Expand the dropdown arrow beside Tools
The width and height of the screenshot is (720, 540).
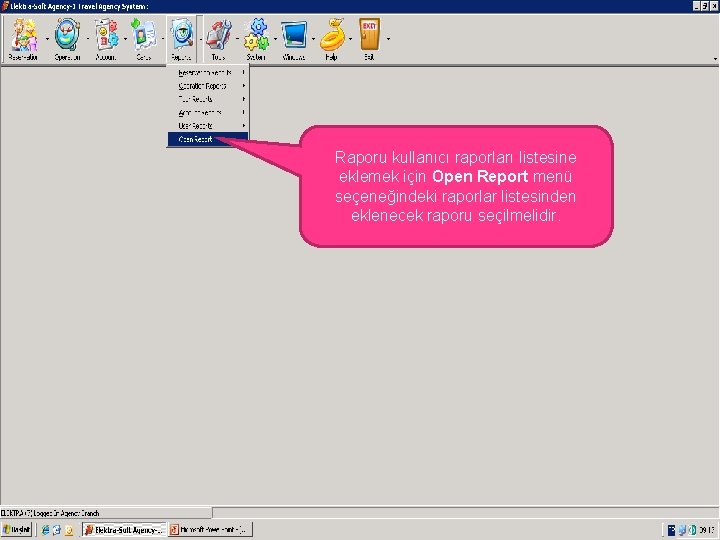238,39
